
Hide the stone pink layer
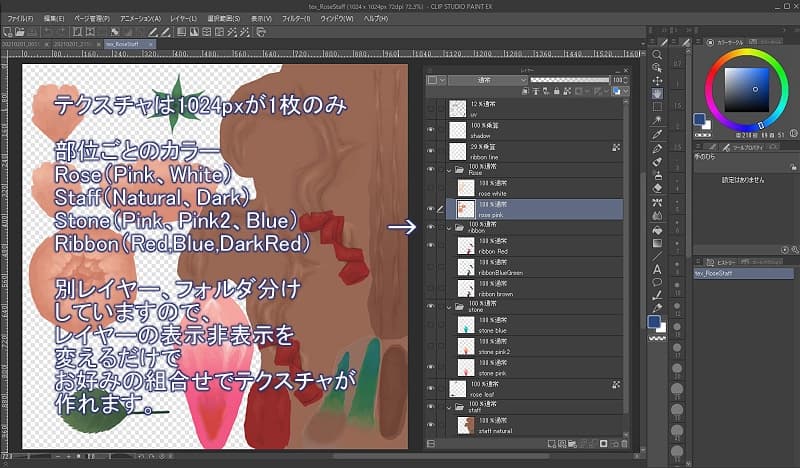[431, 367]
